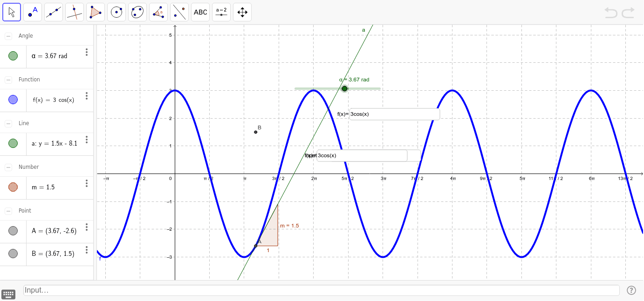Toggle visibility of line a
This screenshot has height=301, width=644.
(x=13, y=143)
